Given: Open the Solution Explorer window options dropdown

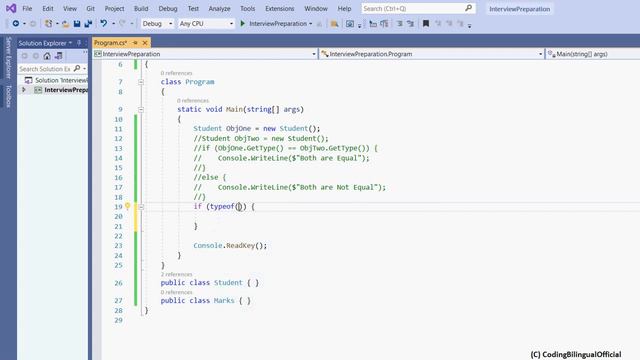Looking at the screenshot, I should (x=71, y=43).
